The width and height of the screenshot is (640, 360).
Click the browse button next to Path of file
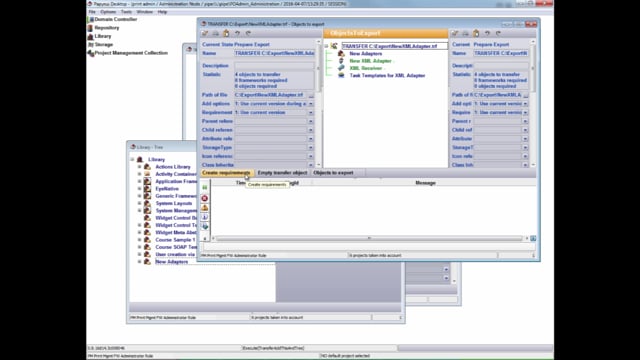(x=311, y=95)
